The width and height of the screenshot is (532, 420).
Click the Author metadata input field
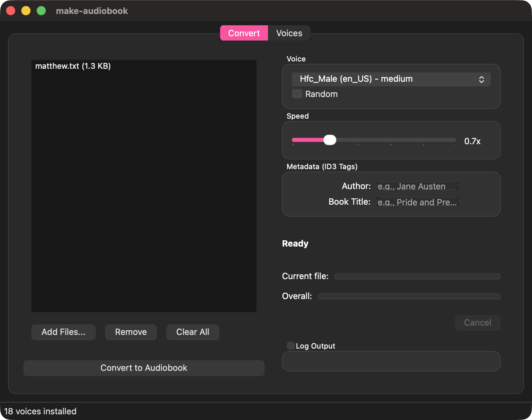[418, 186]
